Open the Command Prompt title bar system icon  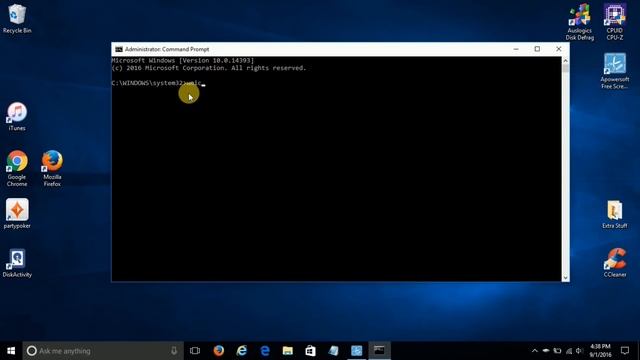[x=119, y=49]
